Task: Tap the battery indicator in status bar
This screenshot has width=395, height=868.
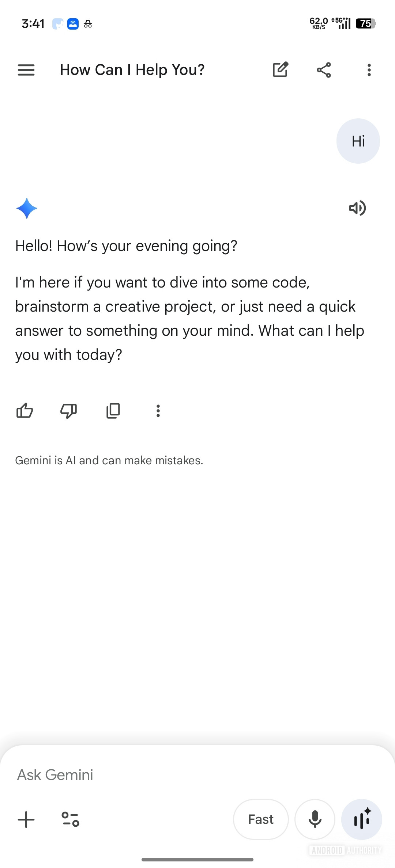Action: [366, 24]
